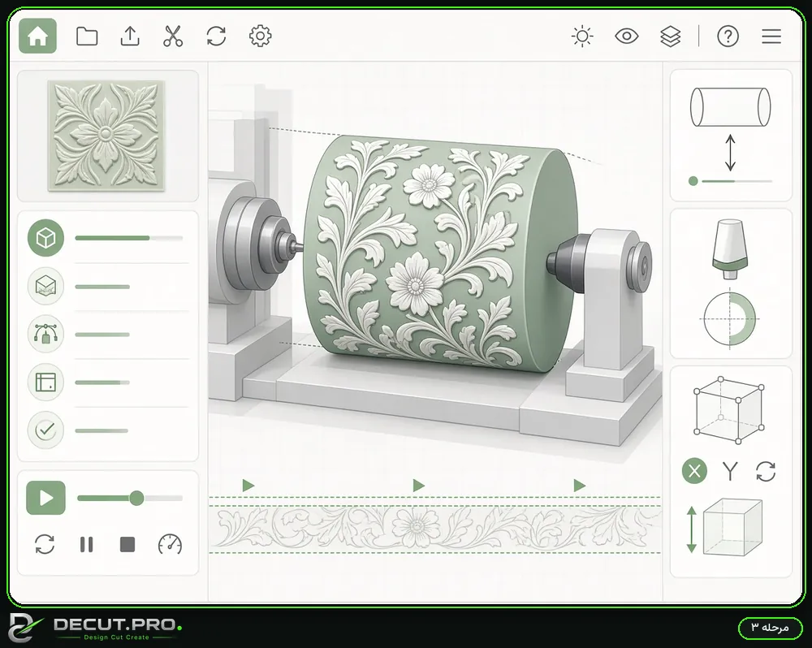Select the X axis button

pyautogui.click(x=694, y=471)
